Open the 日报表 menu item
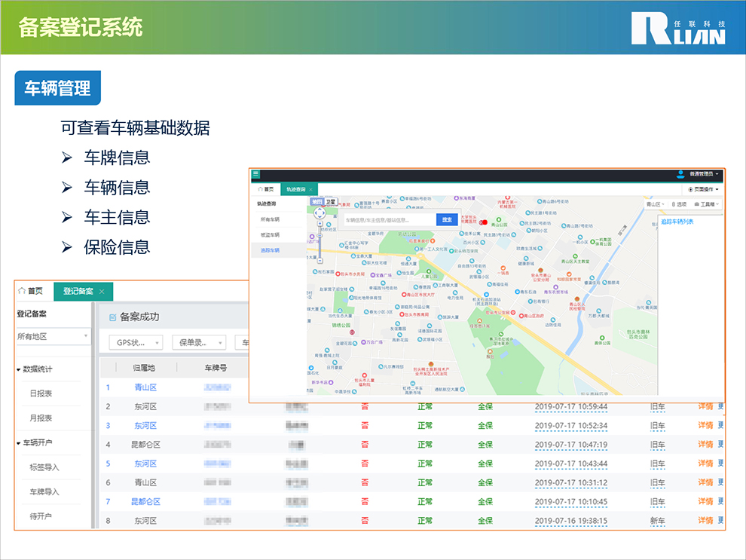Image resolution: width=746 pixels, height=560 pixels. [x=41, y=393]
